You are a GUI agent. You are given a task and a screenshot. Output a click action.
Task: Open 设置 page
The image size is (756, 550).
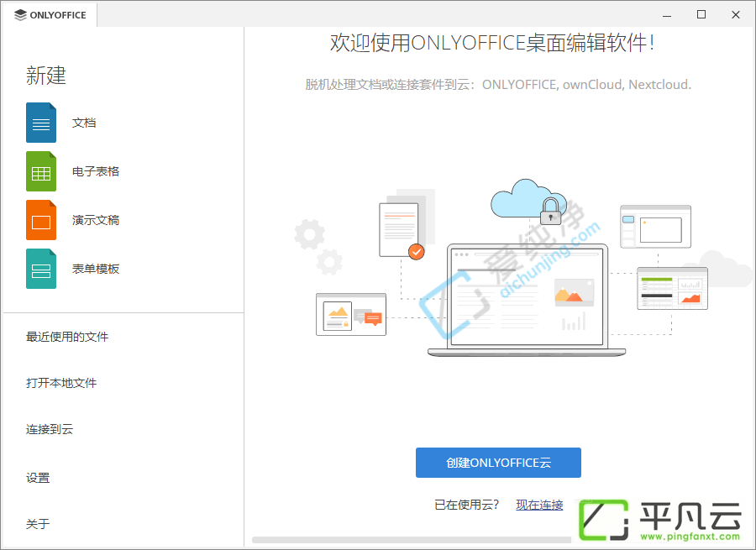(x=38, y=478)
